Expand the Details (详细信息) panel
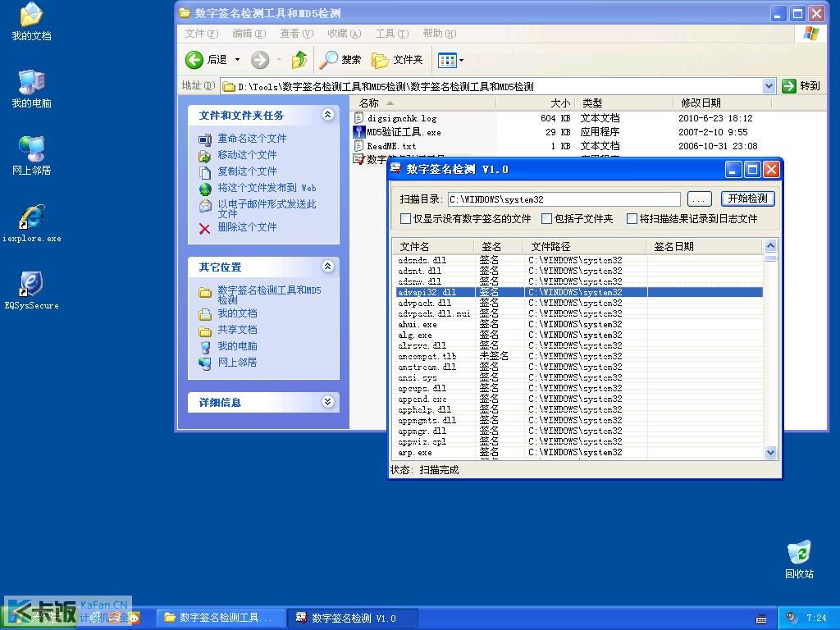This screenshot has width=840, height=630. (328, 401)
